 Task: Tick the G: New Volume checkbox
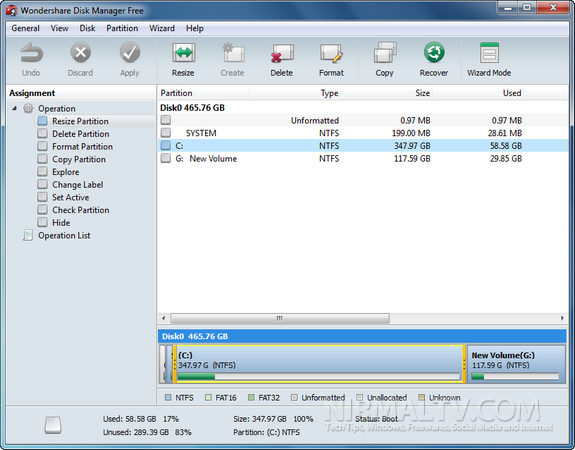[x=166, y=158]
